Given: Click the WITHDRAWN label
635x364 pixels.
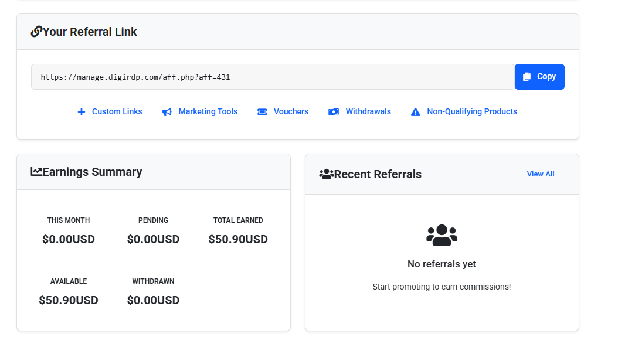Looking at the screenshot, I should (x=153, y=281).
